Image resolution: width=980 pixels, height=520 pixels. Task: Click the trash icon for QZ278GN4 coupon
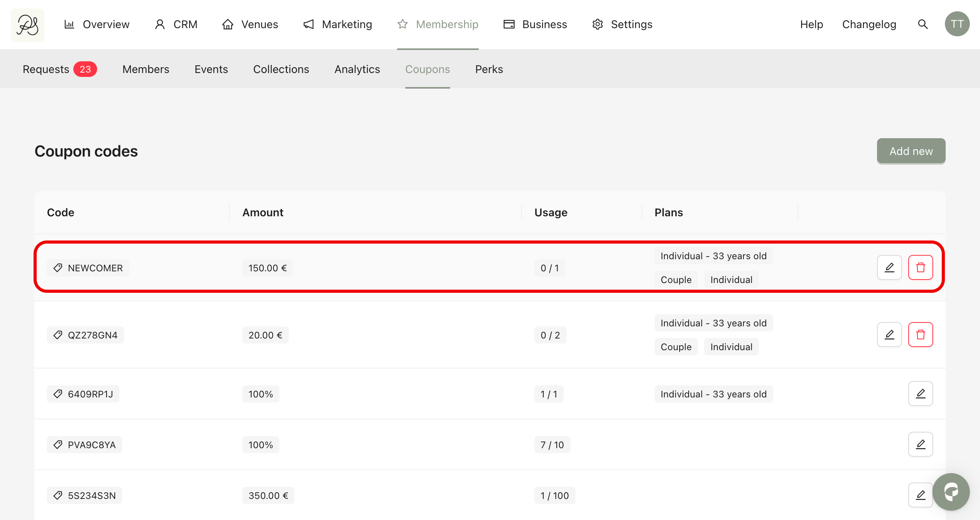pyautogui.click(x=920, y=335)
